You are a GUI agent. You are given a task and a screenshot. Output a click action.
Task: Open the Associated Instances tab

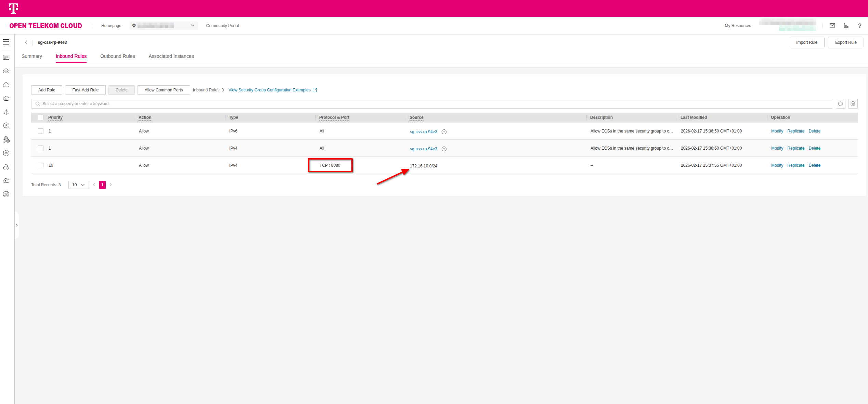[x=171, y=56]
